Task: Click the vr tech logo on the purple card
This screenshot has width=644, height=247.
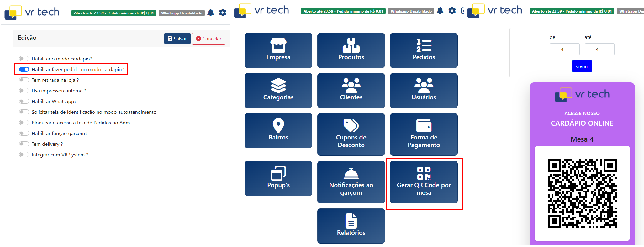Action: [x=582, y=95]
